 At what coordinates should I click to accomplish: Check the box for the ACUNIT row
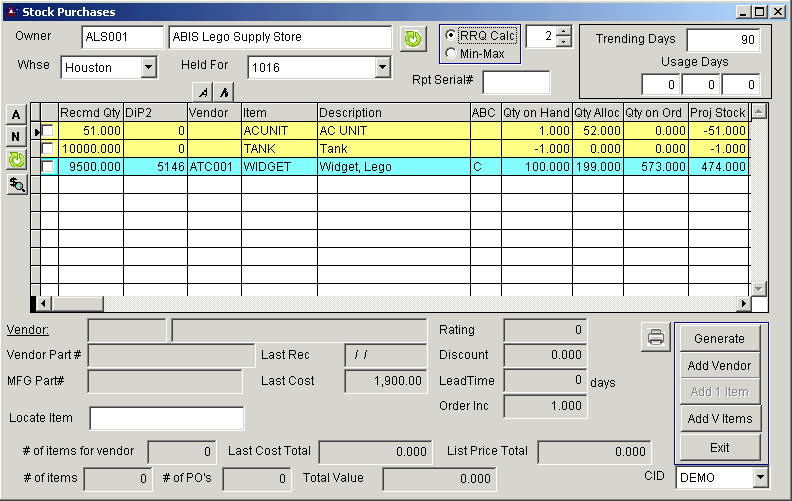tap(47, 131)
